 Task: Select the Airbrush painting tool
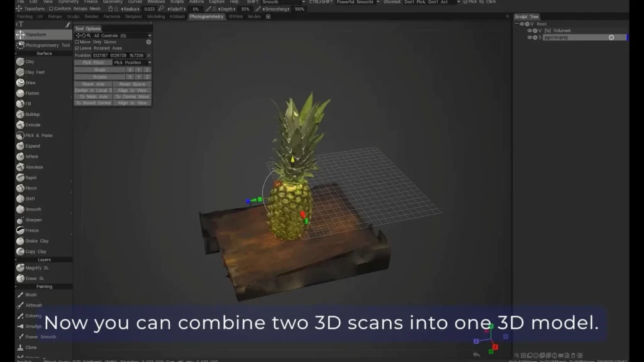click(x=33, y=305)
